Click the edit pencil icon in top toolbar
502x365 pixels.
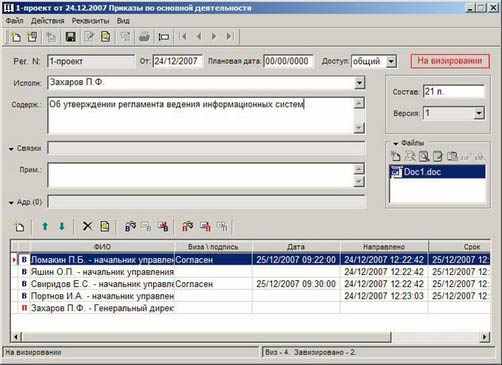click(89, 37)
